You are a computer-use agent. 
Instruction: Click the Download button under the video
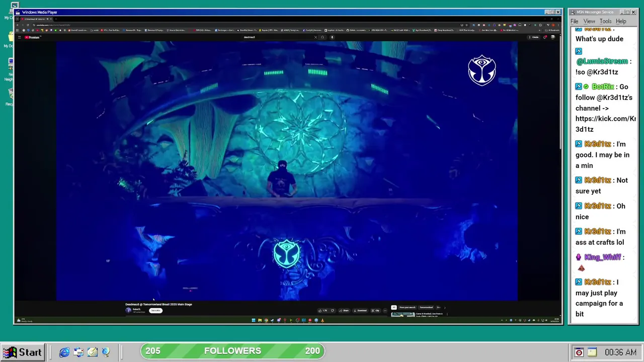point(360,311)
